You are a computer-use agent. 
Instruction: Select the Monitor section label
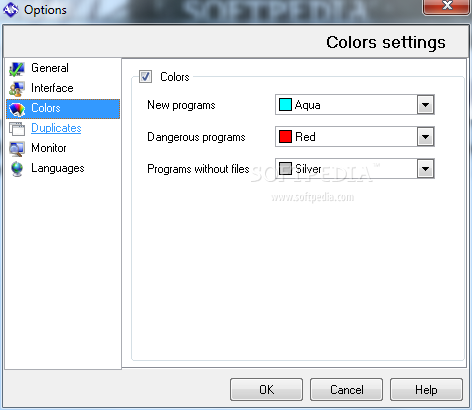coord(49,148)
